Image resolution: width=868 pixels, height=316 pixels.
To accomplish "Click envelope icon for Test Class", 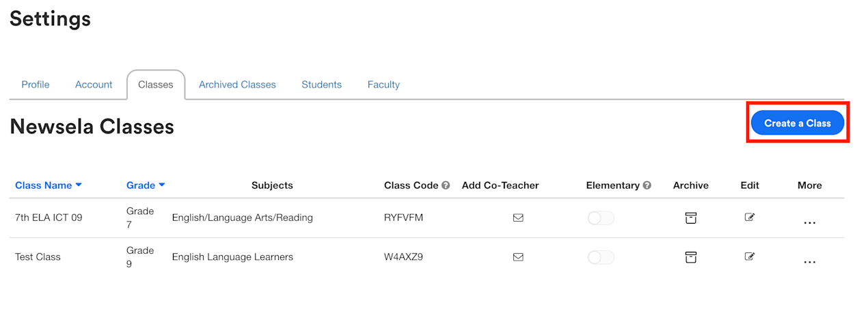I will pos(518,257).
